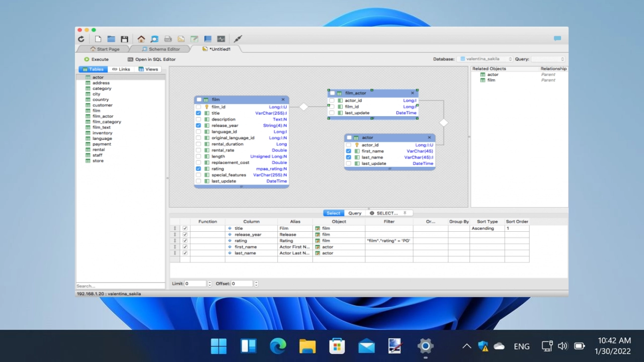Click the Refresh toolbar icon
644x362 pixels.
pyautogui.click(x=81, y=39)
